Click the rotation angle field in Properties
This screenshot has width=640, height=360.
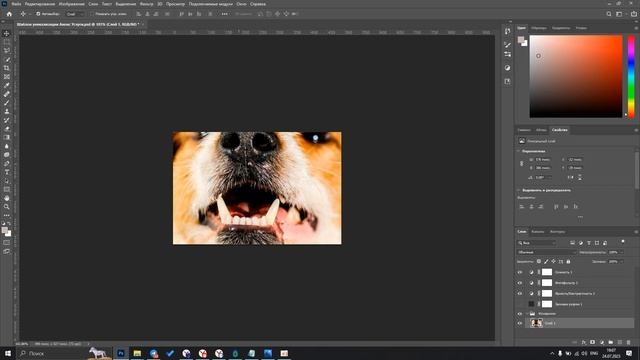tap(543, 178)
